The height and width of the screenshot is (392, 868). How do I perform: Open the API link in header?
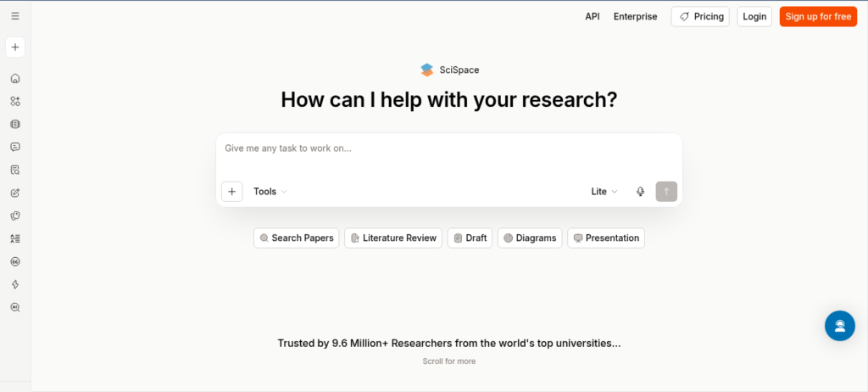pos(593,17)
